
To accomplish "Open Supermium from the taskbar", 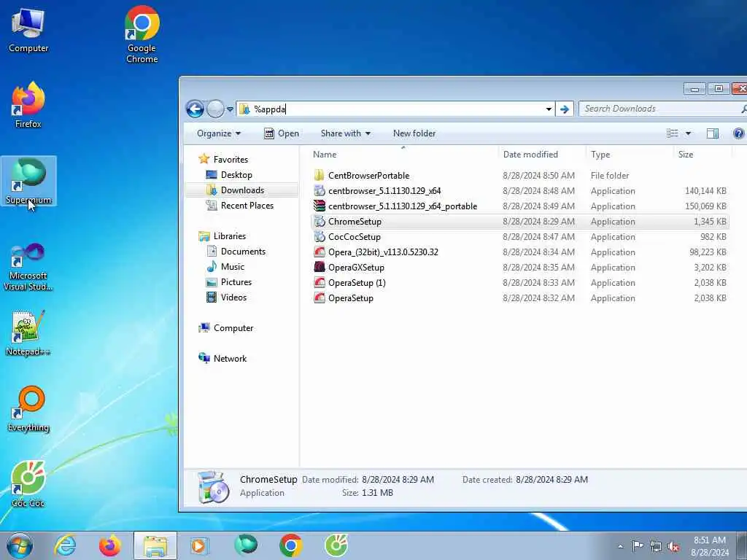I will coord(246,545).
